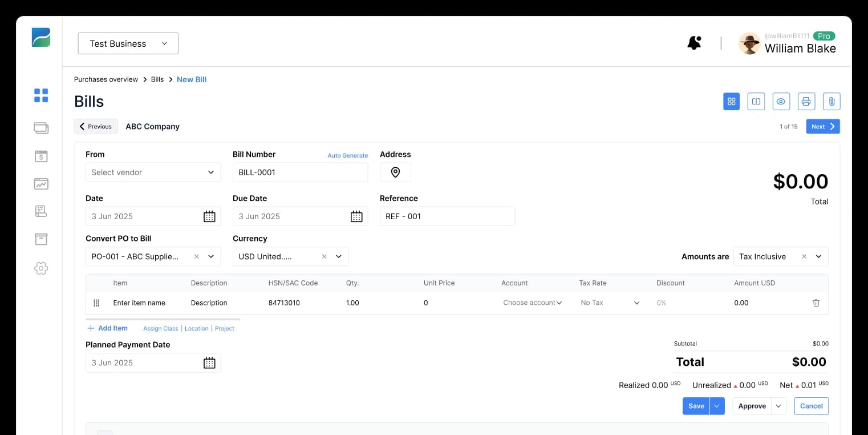
Task: Open the attachment paperclip icon
Action: (x=832, y=101)
